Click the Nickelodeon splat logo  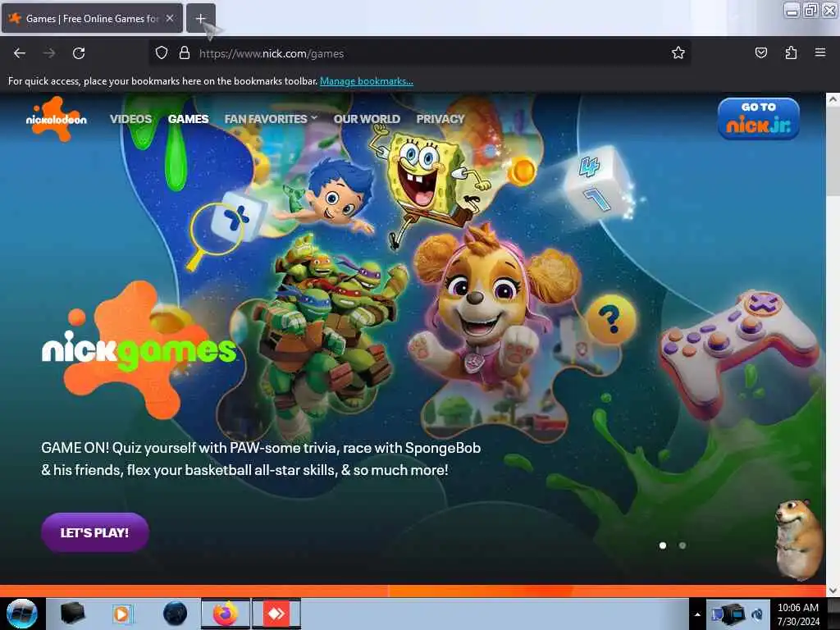click(57, 119)
